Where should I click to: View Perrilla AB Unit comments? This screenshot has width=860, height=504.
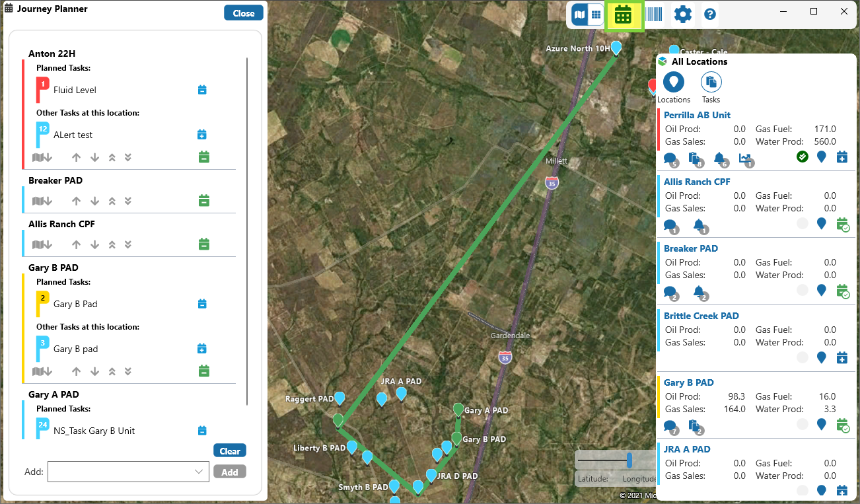click(671, 159)
